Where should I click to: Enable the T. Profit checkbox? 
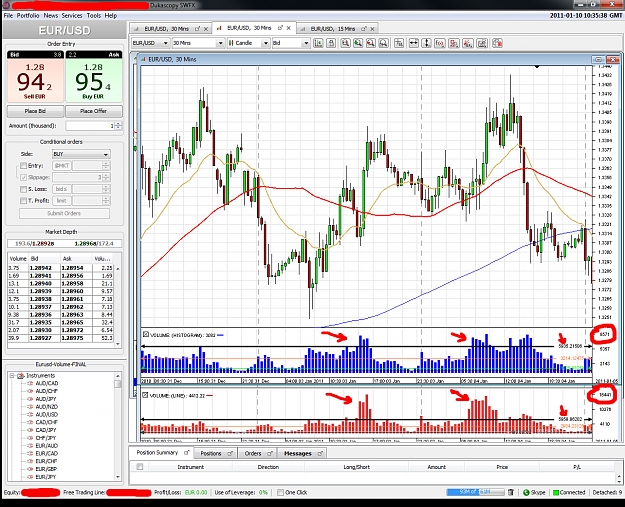click(x=24, y=200)
